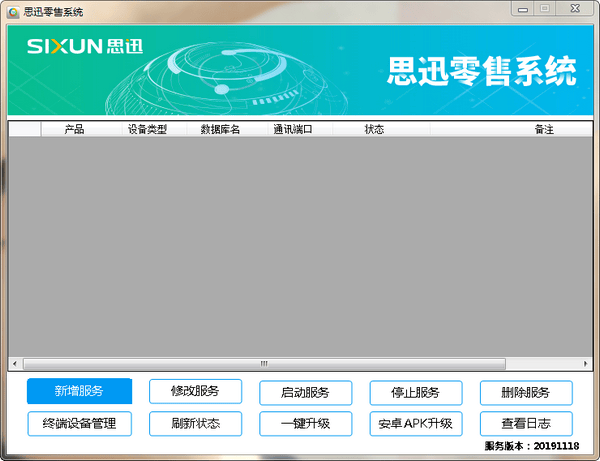
Task: Open 修改服务 to edit service
Action: 195,392
